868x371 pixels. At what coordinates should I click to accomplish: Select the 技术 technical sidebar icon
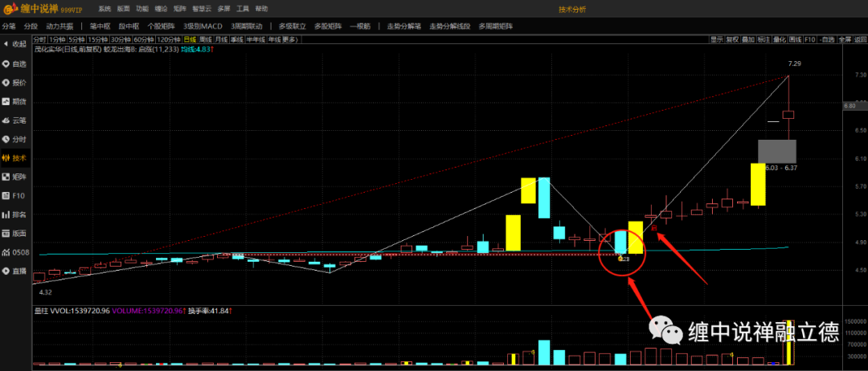(x=14, y=158)
